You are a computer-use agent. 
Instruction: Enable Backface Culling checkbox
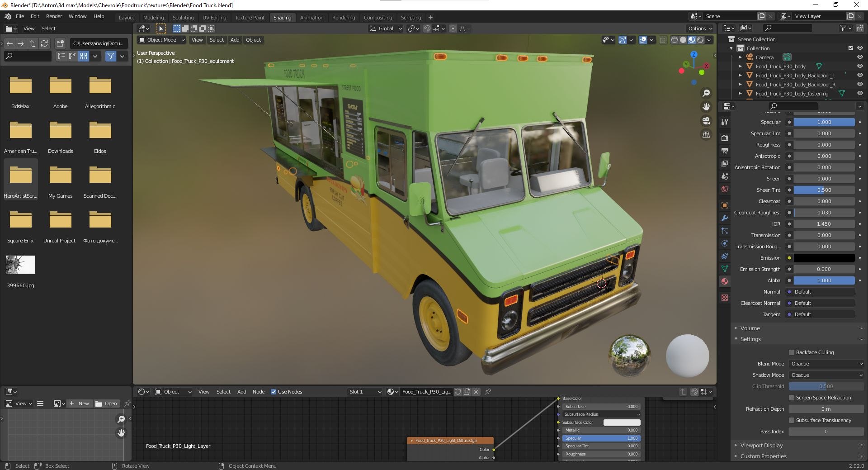click(x=792, y=352)
